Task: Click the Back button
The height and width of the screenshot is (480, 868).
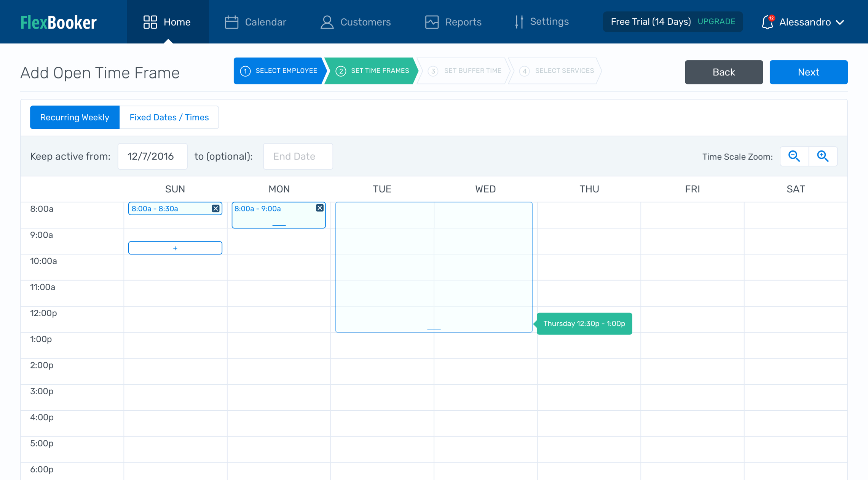Action: tap(723, 72)
